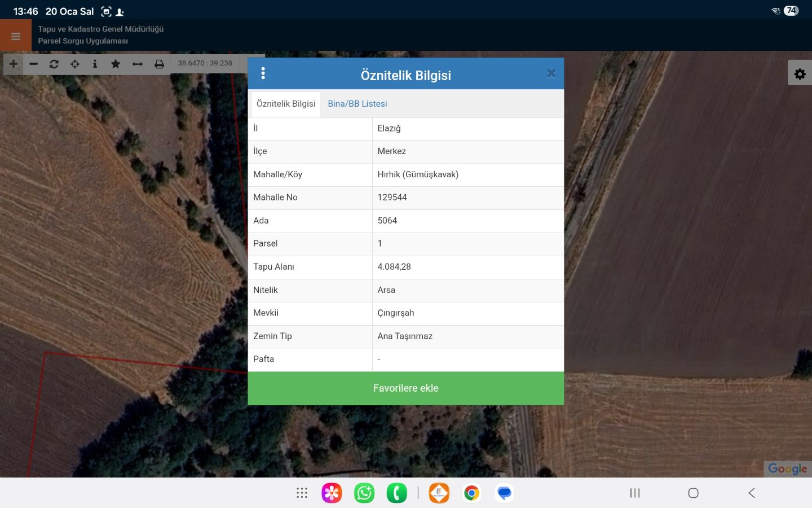Image resolution: width=812 pixels, height=508 pixels.
Task: Select the measure distance arrow tool
Action: pyautogui.click(x=138, y=64)
